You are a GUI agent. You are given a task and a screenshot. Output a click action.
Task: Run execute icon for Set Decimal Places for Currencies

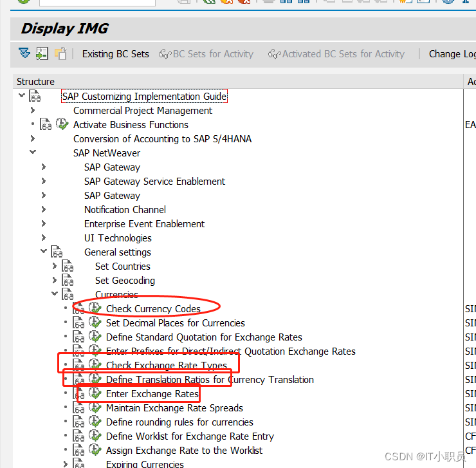click(95, 322)
